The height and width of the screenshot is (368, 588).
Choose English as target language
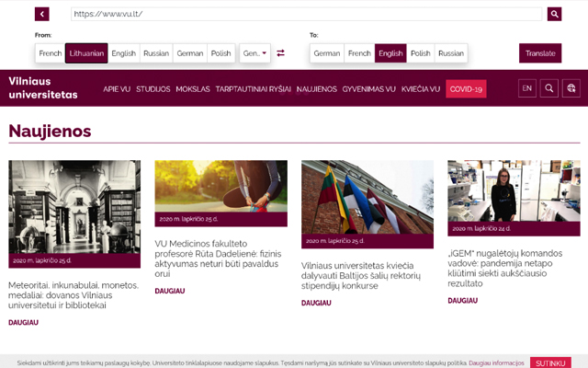click(390, 53)
